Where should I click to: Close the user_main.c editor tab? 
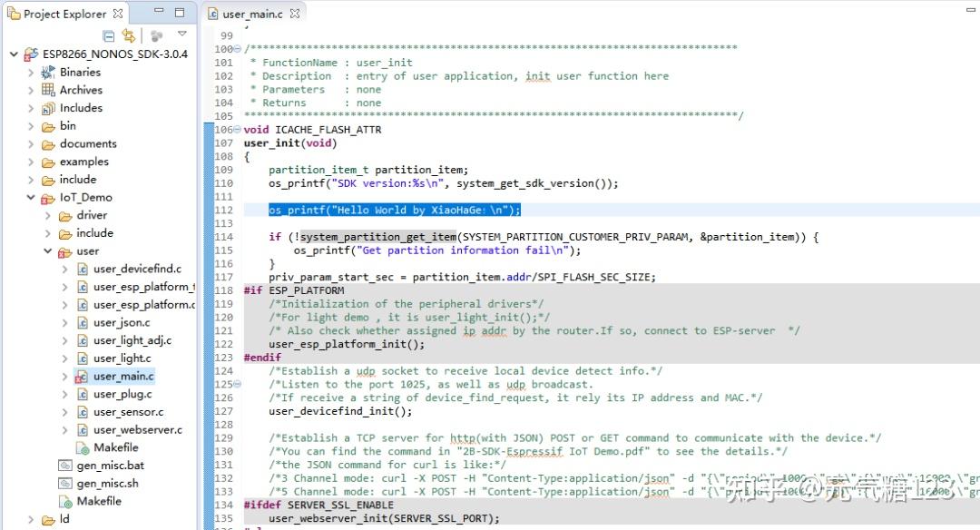tap(295, 13)
